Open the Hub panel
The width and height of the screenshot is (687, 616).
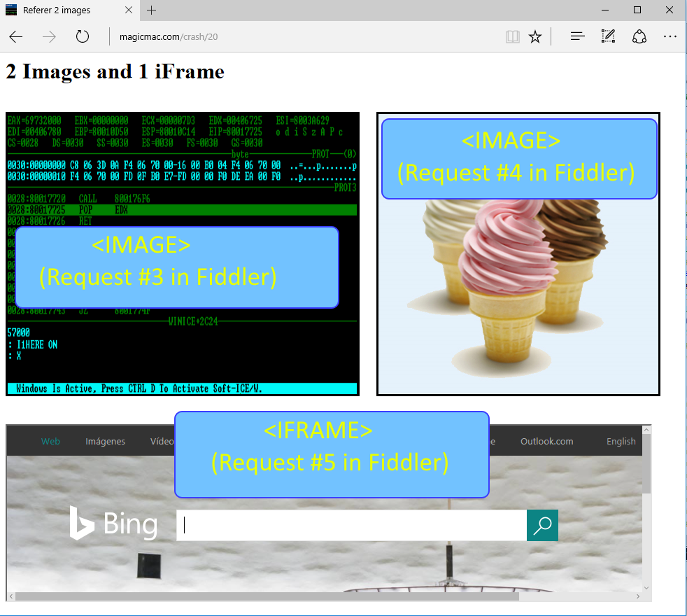point(577,37)
